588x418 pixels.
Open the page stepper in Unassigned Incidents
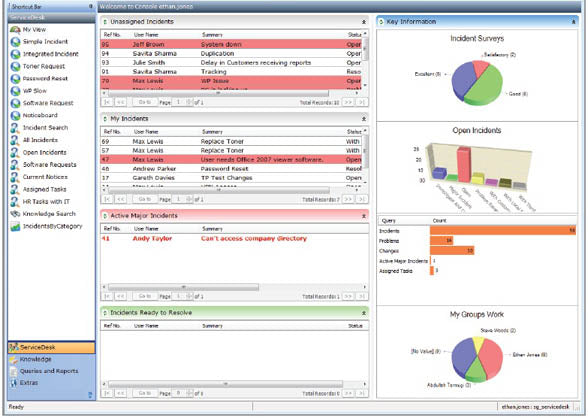[189, 102]
